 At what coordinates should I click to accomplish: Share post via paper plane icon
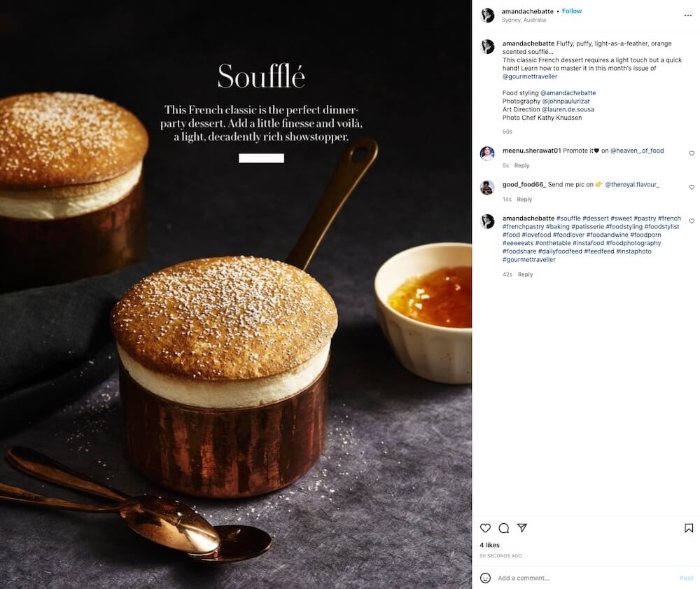[x=522, y=528]
